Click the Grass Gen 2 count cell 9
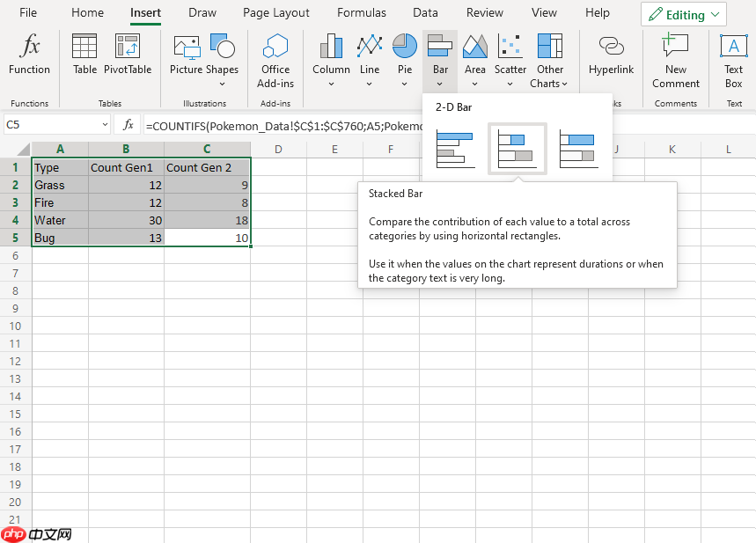This screenshot has width=756, height=543. (x=208, y=185)
